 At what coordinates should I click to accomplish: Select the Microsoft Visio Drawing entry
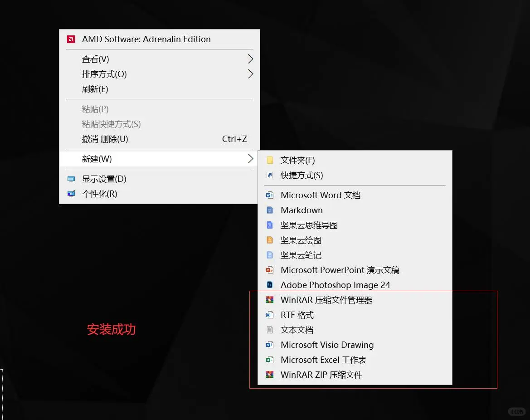pos(327,345)
